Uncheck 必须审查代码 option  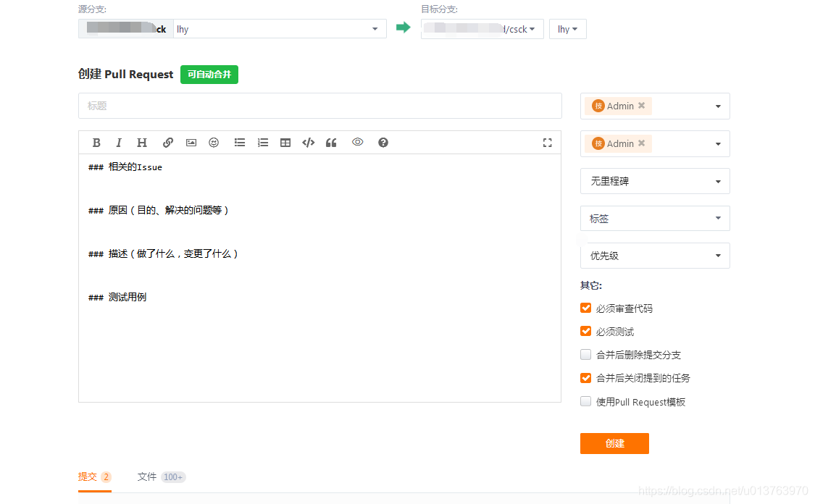(x=585, y=308)
